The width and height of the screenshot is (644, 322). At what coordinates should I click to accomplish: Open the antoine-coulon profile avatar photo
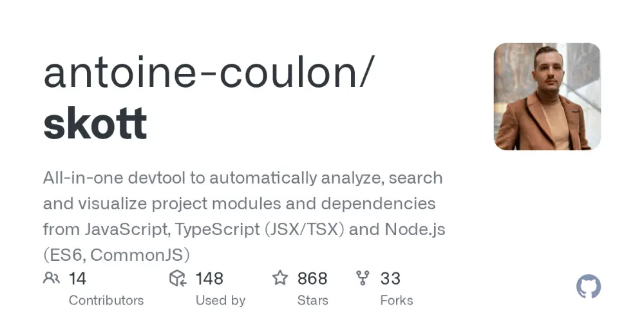coord(547,97)
